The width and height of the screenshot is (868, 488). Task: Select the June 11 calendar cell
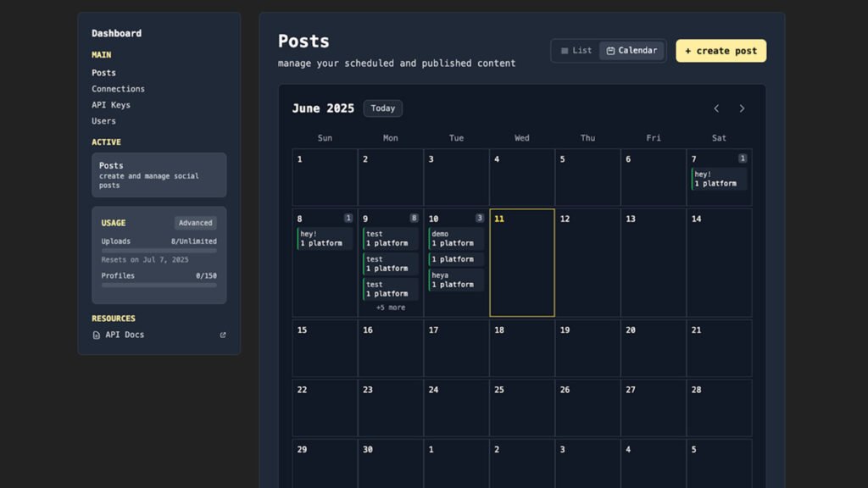point(522,271)
